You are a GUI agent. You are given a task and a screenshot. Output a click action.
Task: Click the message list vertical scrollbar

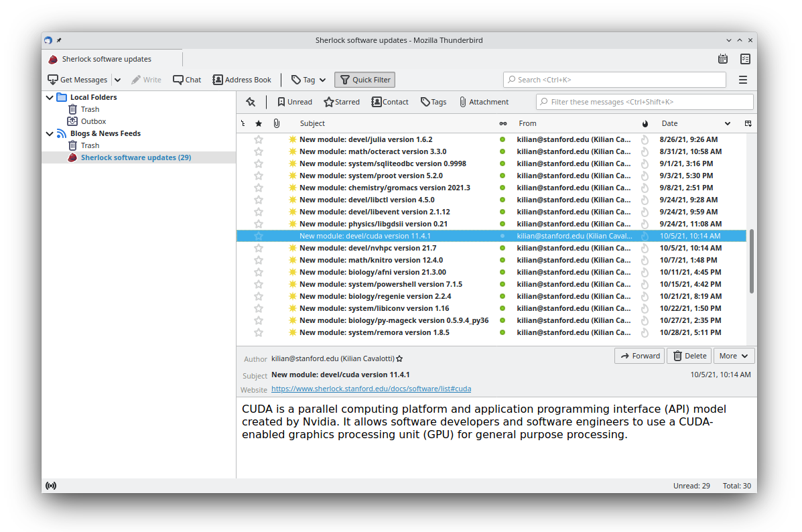[751, 261]
